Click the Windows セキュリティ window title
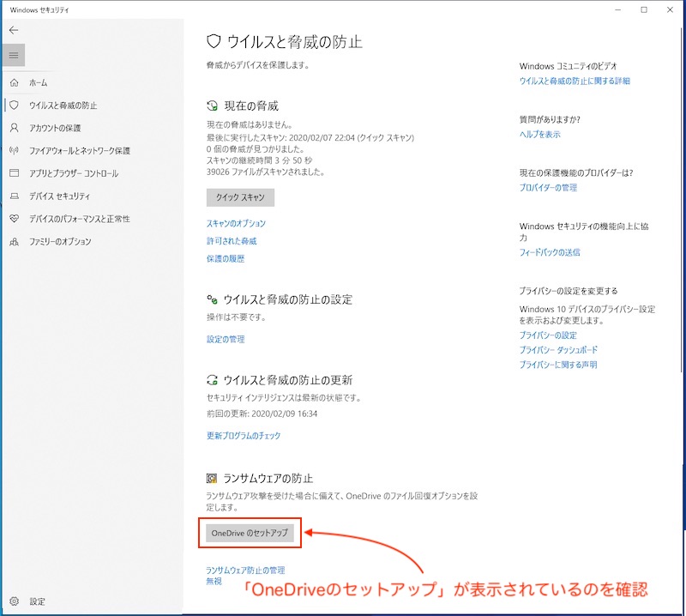Image resolution: width=686 pixels, height=616 pixels. coord(39,9)
